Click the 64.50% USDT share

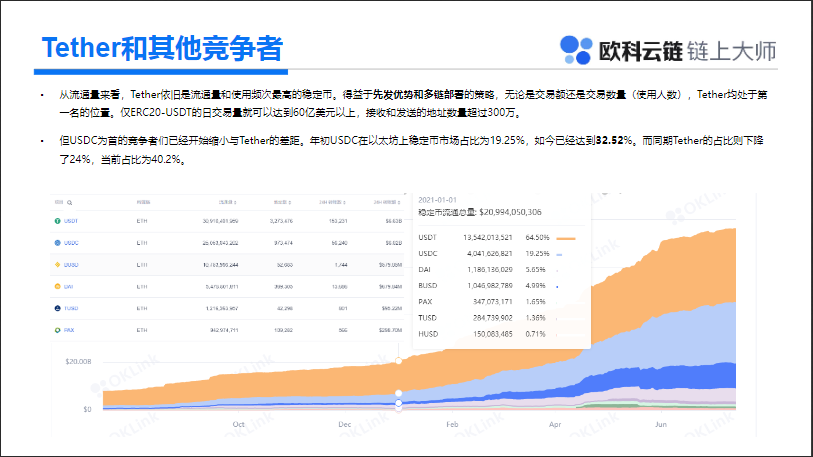tap(537, 237)
